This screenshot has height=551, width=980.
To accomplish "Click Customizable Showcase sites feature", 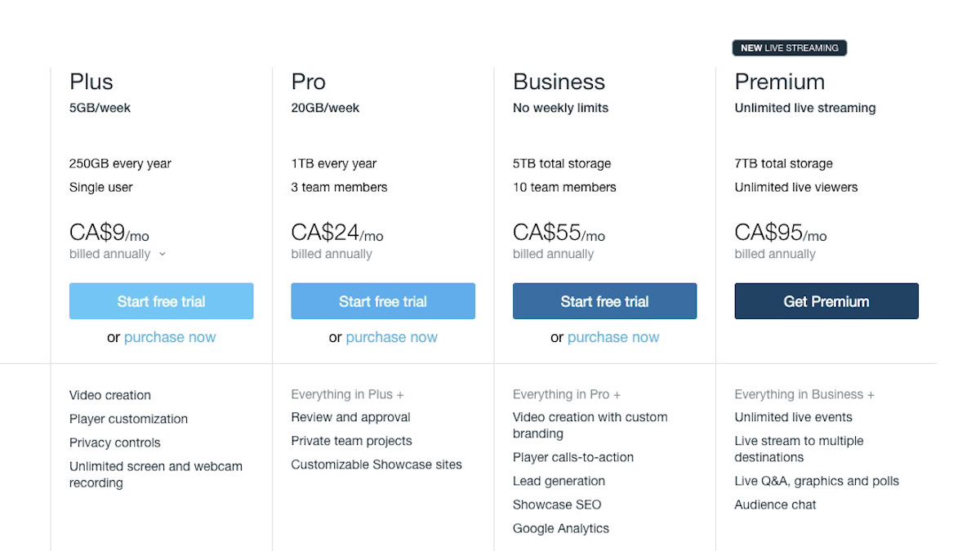I will pos(376,464).
